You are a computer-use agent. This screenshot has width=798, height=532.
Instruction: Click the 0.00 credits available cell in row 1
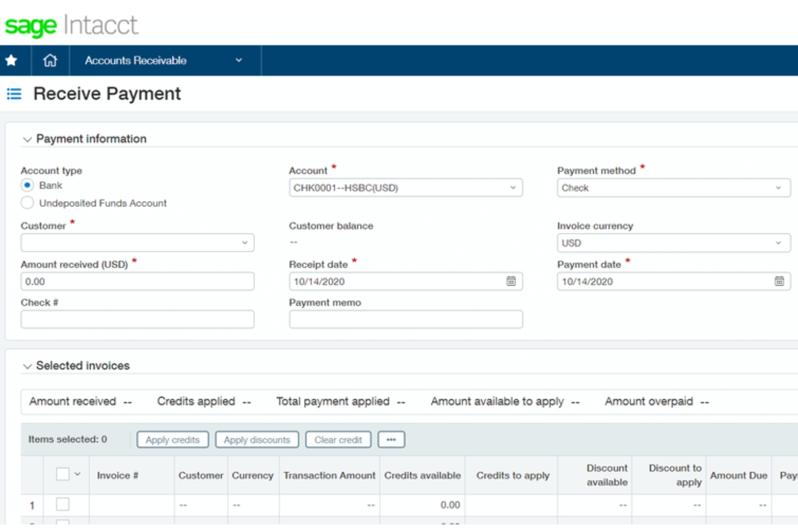click(422, 505)
